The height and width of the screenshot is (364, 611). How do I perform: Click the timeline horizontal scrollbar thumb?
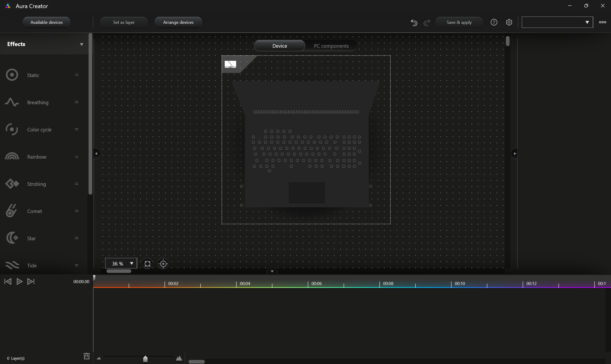point(196,362)
